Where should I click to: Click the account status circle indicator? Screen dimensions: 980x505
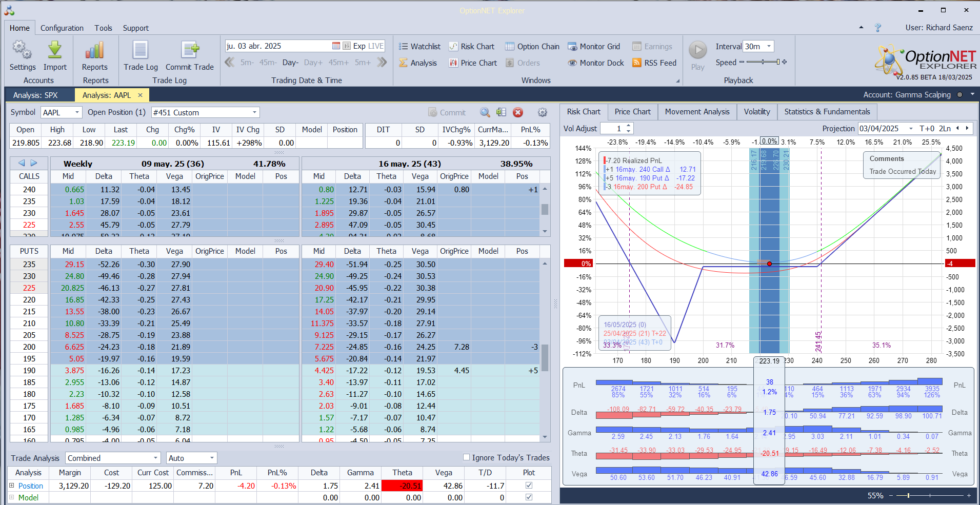click(x=959, y=95)
